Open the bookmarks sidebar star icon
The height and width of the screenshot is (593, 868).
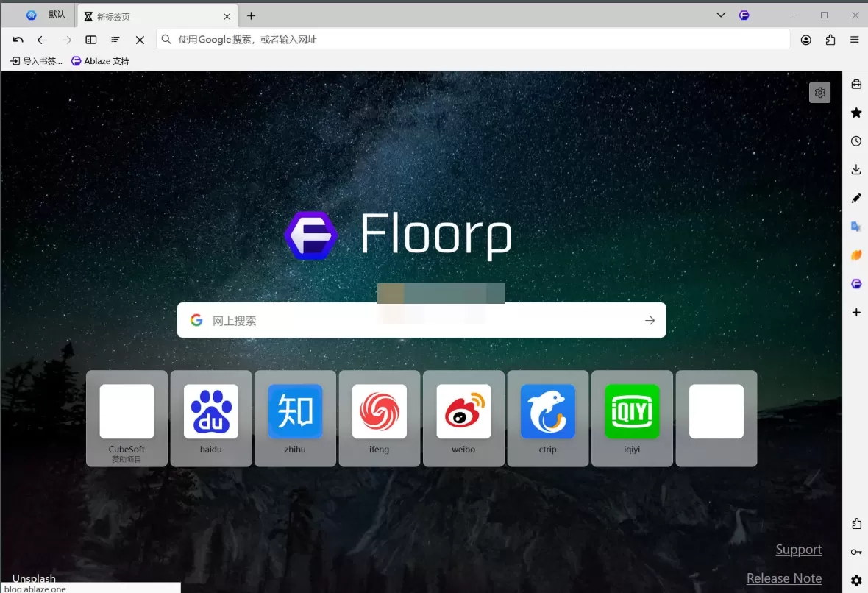(855, 113)
